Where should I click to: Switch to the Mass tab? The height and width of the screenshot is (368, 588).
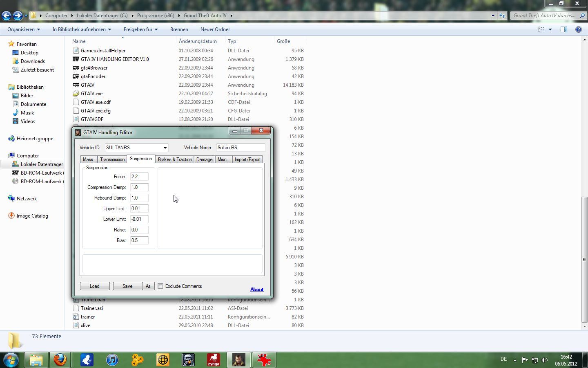click(88, 159)
